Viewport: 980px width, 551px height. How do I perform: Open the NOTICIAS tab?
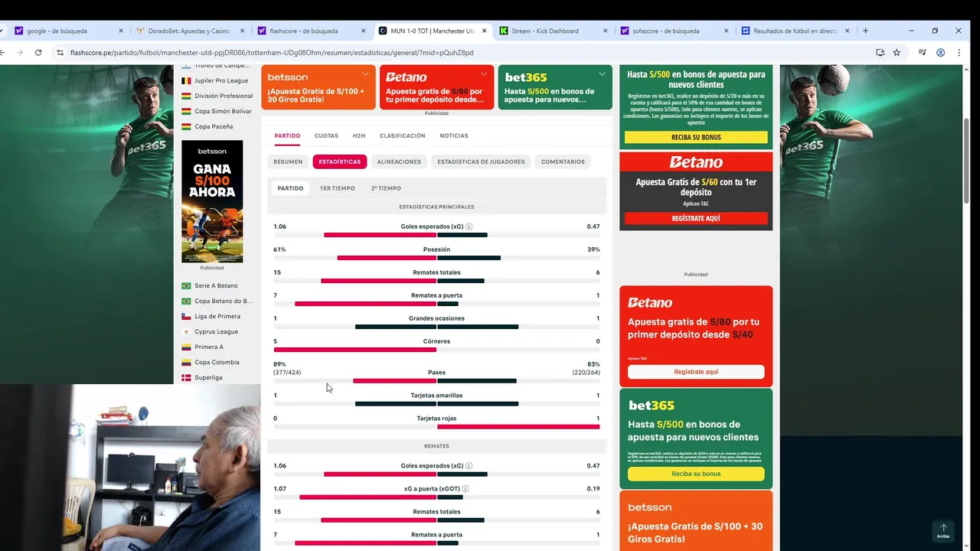point(454,135)
